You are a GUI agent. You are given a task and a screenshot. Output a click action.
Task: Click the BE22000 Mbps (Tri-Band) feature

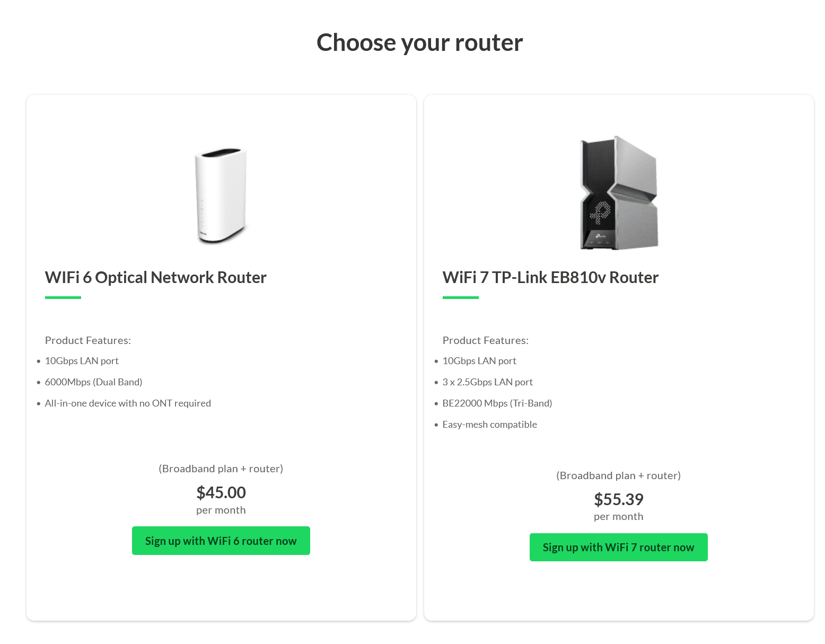point(497,403)
